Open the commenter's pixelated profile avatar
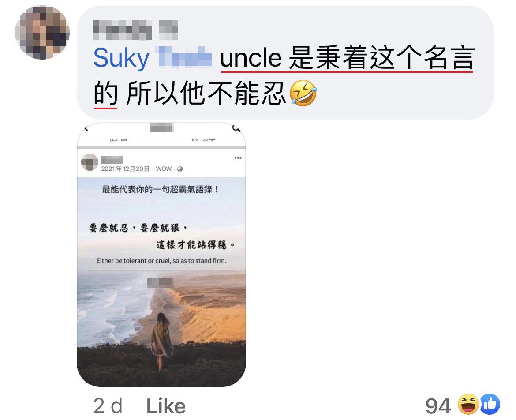Screen dimensions: 516x420 point(42,32)
